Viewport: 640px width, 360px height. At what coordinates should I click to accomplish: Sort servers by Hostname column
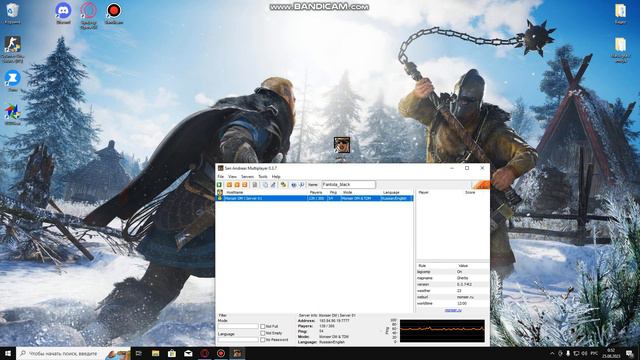266,192
